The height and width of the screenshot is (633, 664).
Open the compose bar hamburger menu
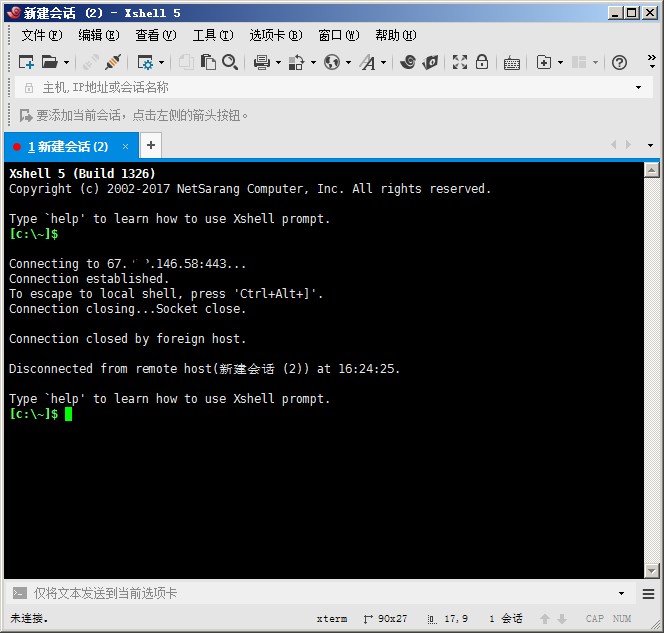[648, 594]
